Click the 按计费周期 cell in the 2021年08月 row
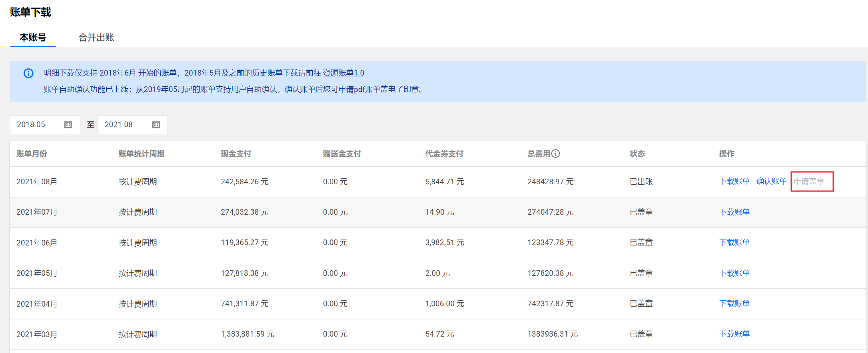This screenshot has height=353, width=868. pyautogui.click(x=138, y=181)
